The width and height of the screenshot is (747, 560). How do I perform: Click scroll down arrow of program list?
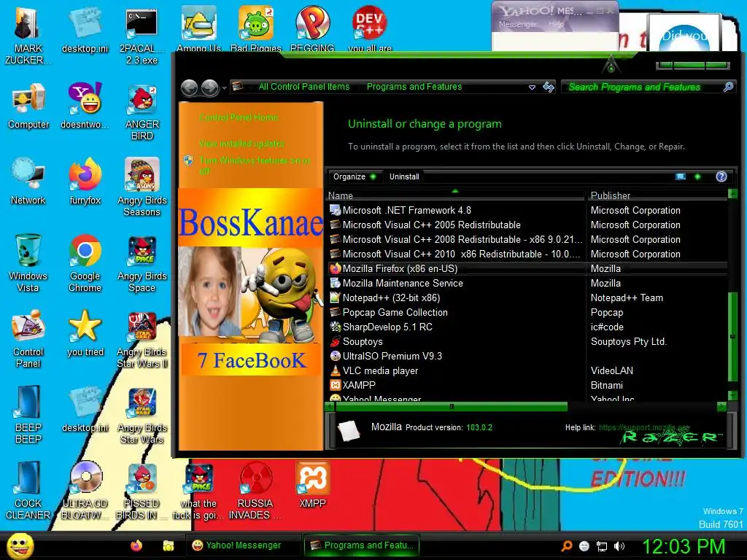pos(732,395)
